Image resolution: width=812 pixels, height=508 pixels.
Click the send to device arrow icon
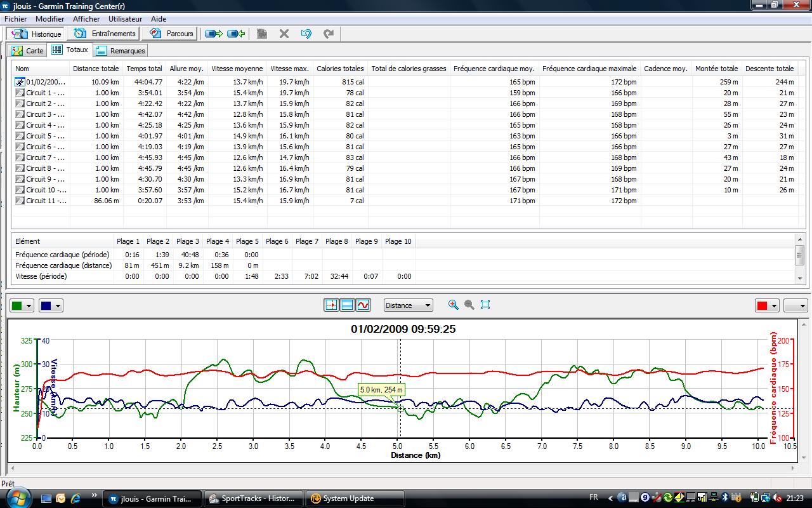pos(214,34)
